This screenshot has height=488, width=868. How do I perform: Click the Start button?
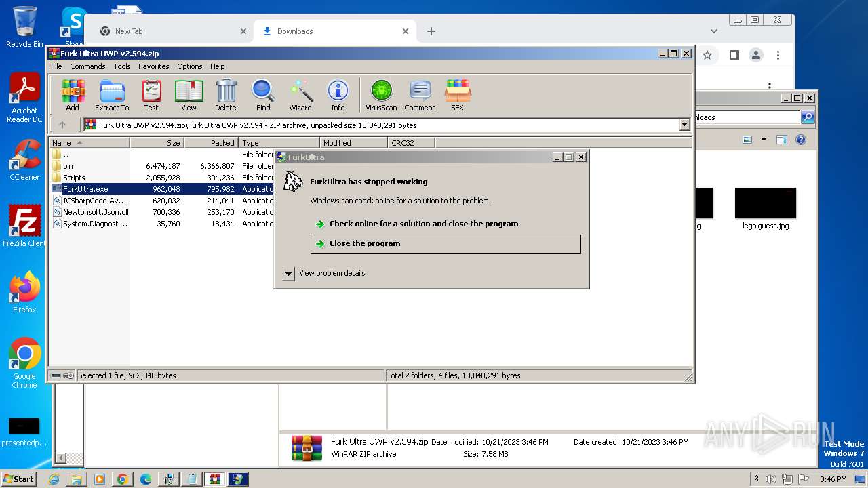pyautogui.click(x=19, y=479)
